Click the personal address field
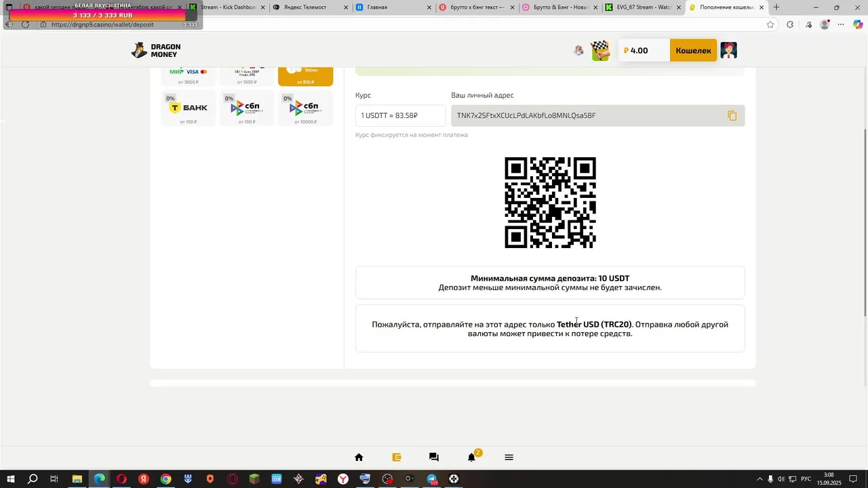 [x=597, y=116]
